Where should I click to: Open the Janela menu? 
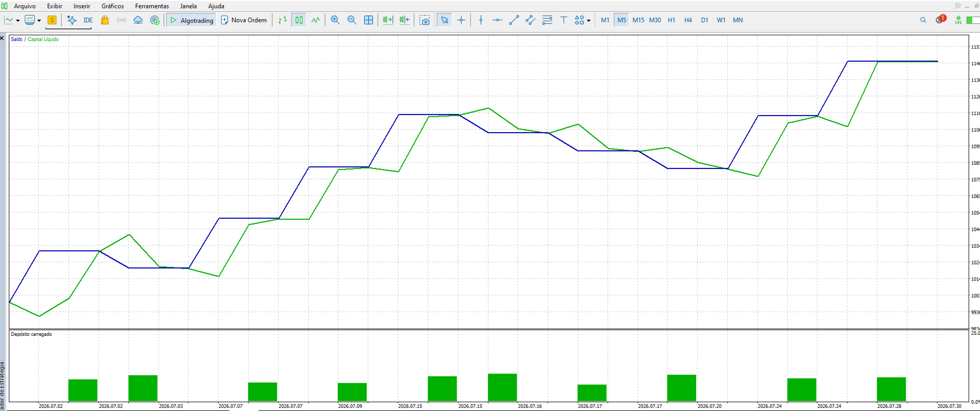click(x=188, y=6)
